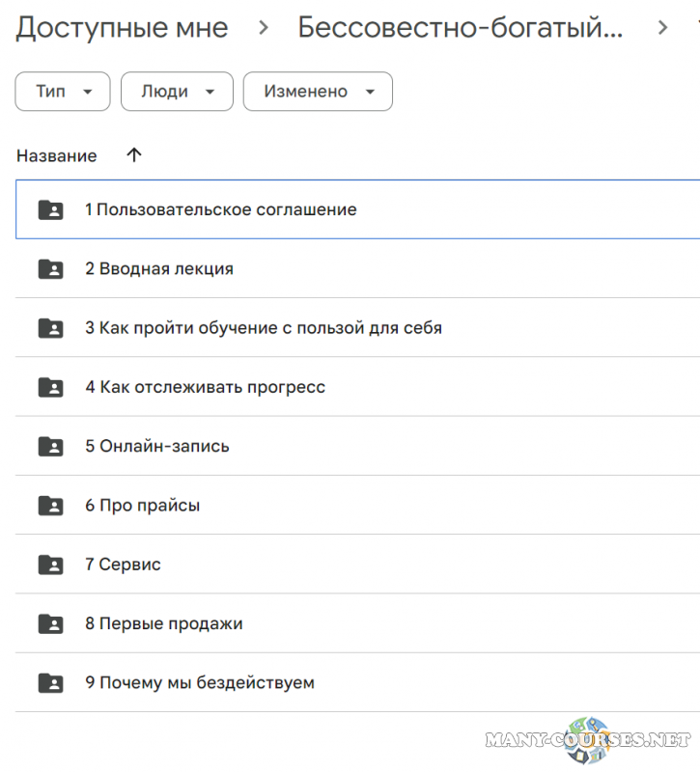Click folder icon beside 7 Сервис
Viewport: 700px width, 772px height.
point(50,565)
